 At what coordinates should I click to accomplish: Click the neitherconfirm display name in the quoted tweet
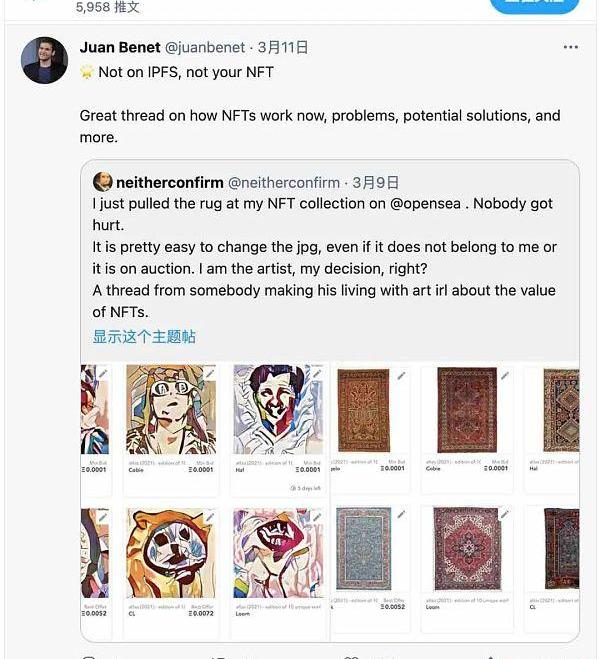170,182
